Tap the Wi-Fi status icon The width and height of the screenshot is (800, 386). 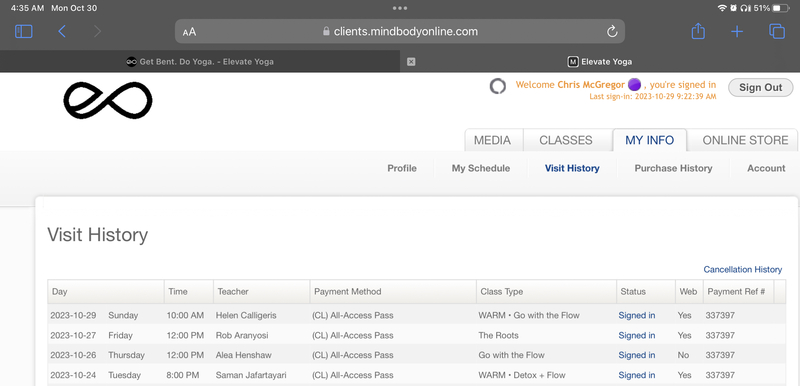721,8
